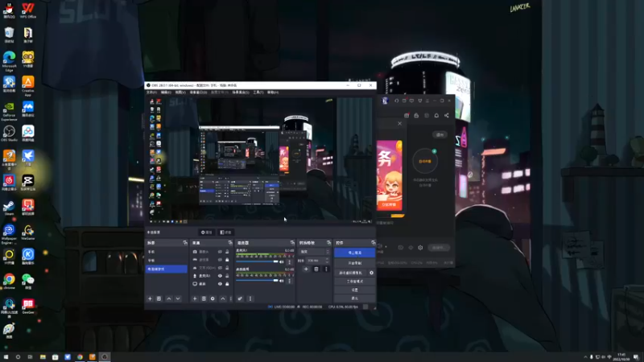
Task: Move selected scene up in Scenes panel
Action: (169, 298)
